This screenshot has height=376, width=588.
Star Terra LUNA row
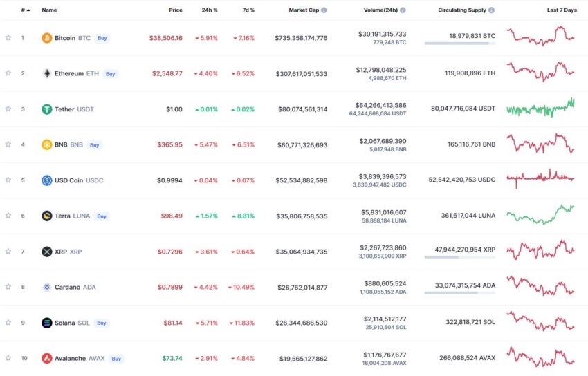8,216
